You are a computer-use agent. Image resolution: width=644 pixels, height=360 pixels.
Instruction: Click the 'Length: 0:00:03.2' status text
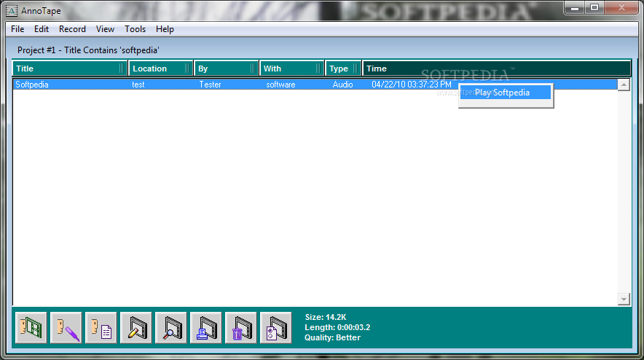pyautogui.click(x=337, y=327)
